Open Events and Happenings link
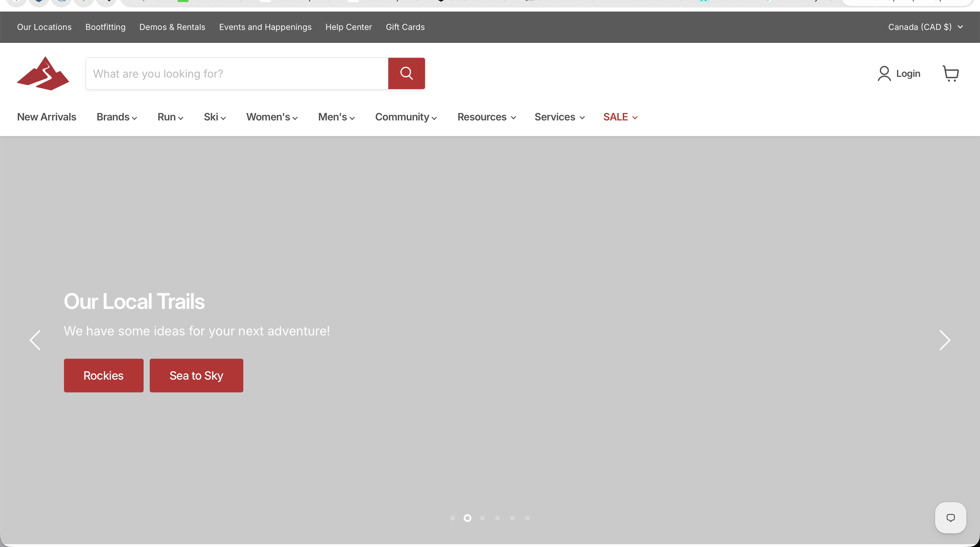980x547 pixels. [x=265, y=27]
